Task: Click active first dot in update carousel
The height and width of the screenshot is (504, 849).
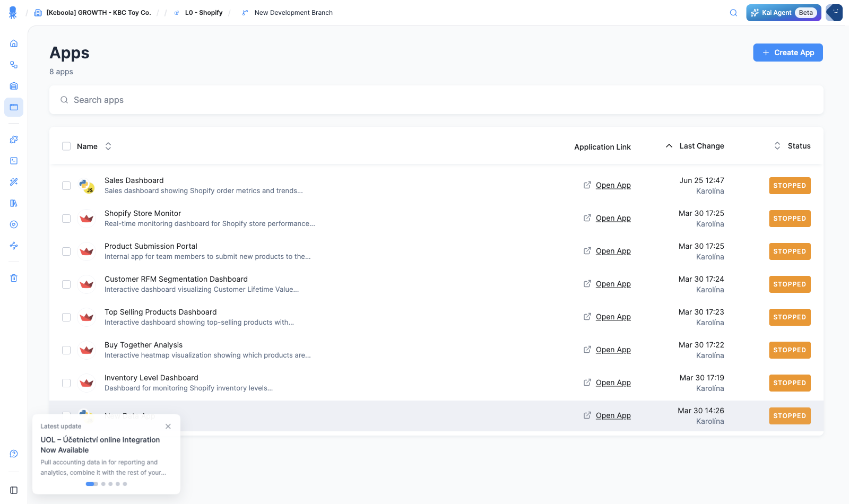Action: (x=91, y=484)
